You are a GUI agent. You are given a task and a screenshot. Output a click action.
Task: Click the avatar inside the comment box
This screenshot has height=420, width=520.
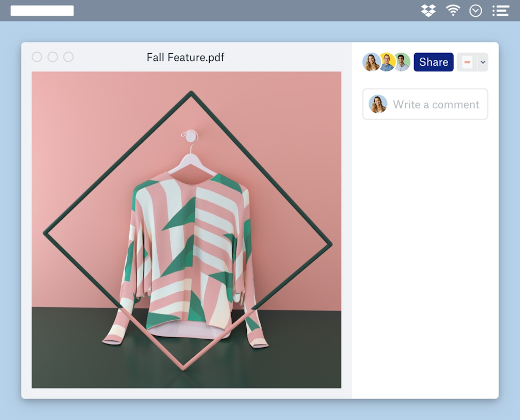click(378, 104)
